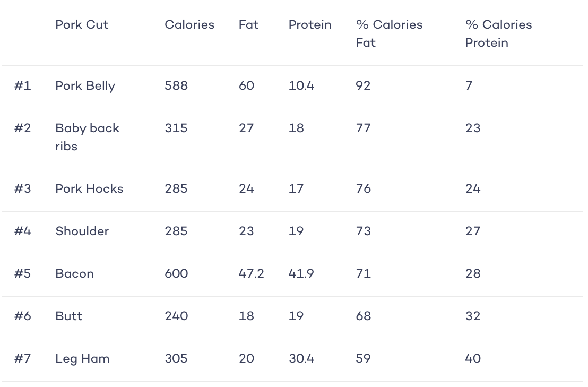Screen dimensions: 588x387
Task: Select Bacon's 600 calories value
Action: tap(176, 274)
